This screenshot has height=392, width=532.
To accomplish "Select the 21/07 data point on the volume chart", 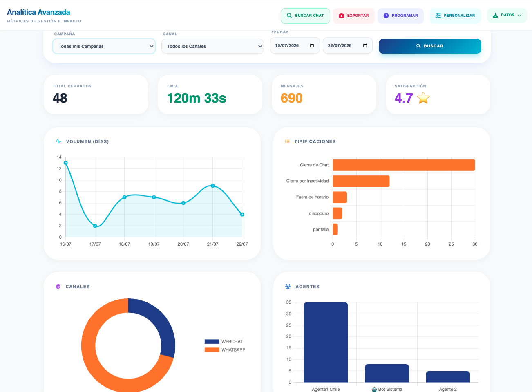I will click(x=212, y=186).
